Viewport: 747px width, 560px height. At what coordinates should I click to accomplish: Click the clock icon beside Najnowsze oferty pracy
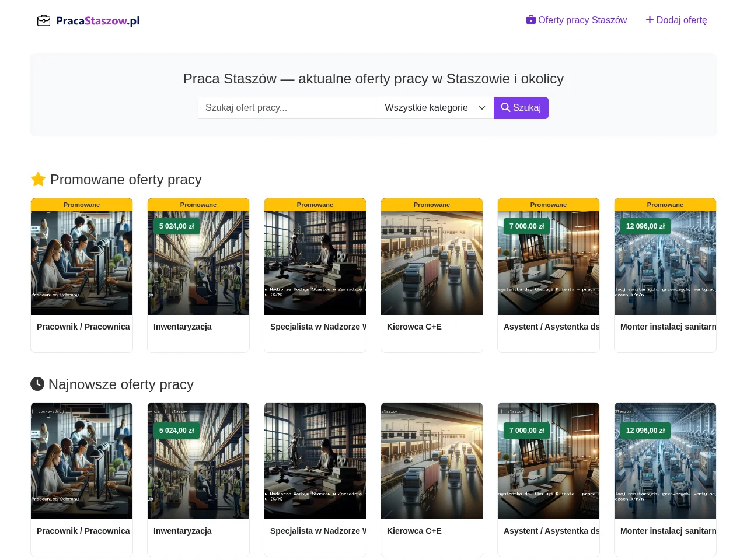tap(37, 384)
